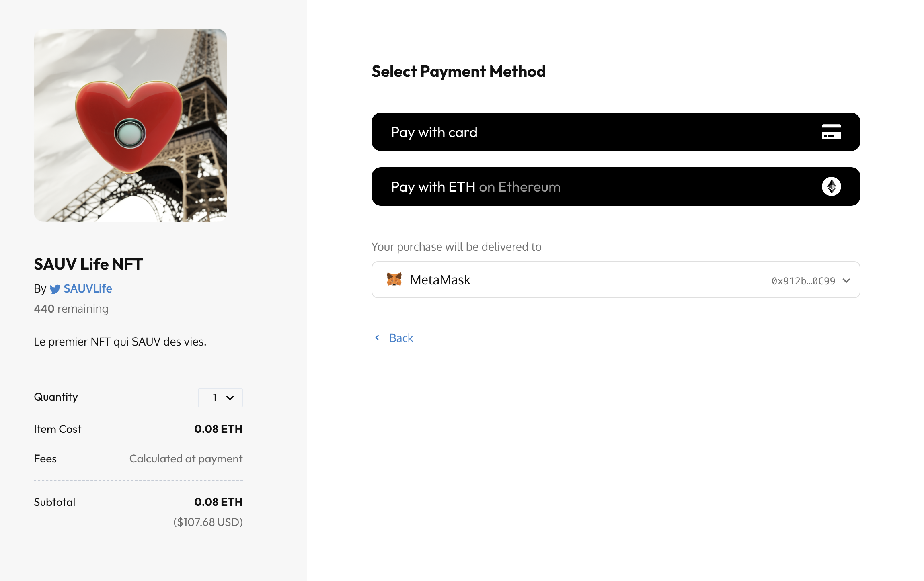Click the wallet selector chevron arrow
This screenshot has height=581, width=924.
[x=846, y=280]
